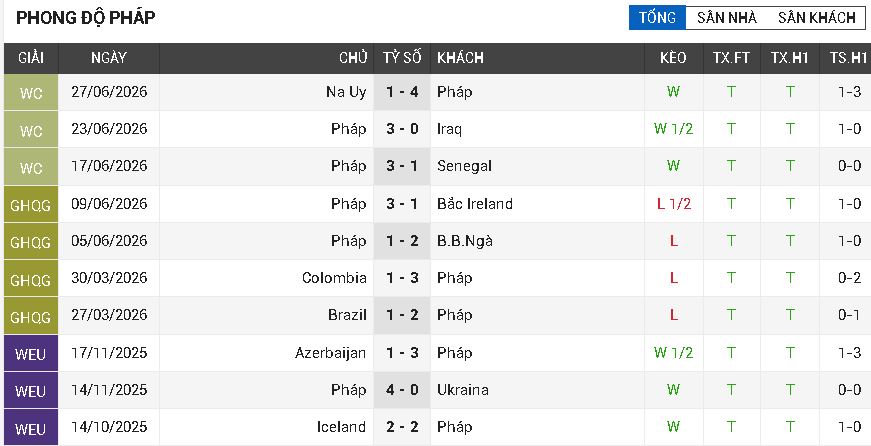Click the WEU badge for 17/11/2025
The width and height of the screenshot is (871, 446).
31,353
